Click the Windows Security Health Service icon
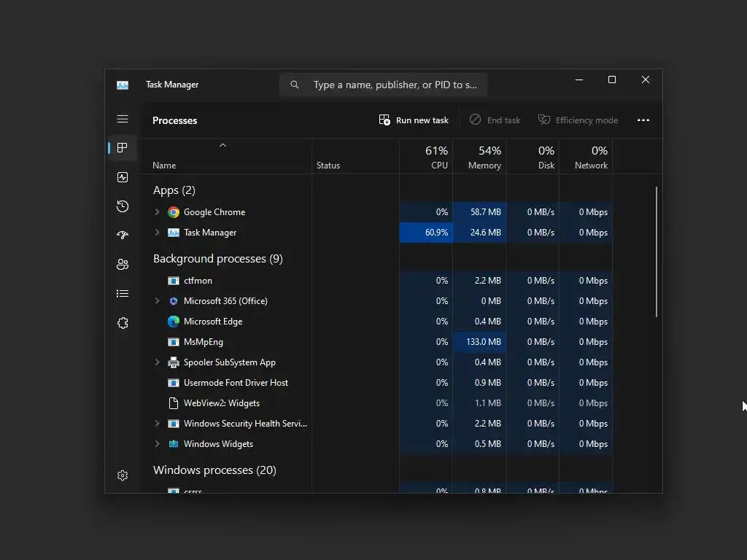This screenshot has height=560, width=747. pyautogui.click(x=174, y=424)
